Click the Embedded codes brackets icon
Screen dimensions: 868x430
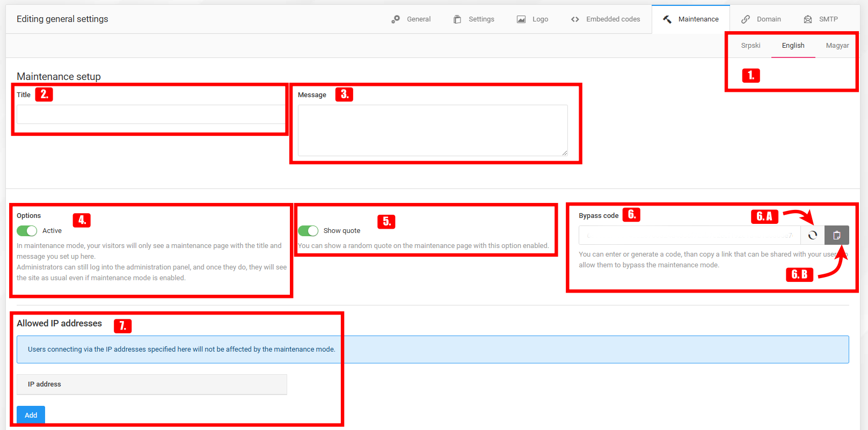(575, 19)
